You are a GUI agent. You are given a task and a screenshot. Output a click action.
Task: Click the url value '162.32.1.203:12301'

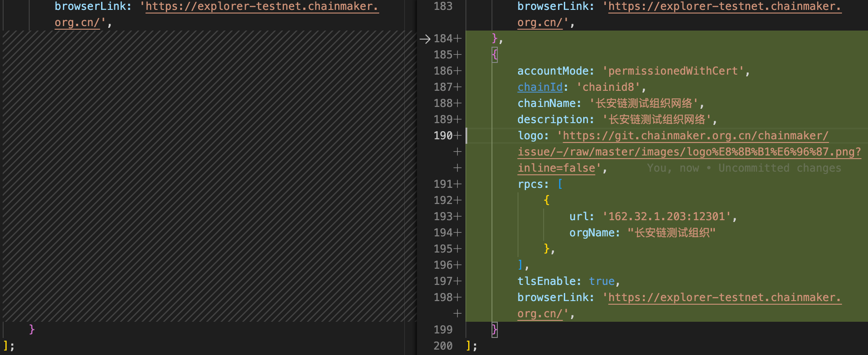[666, 217]
